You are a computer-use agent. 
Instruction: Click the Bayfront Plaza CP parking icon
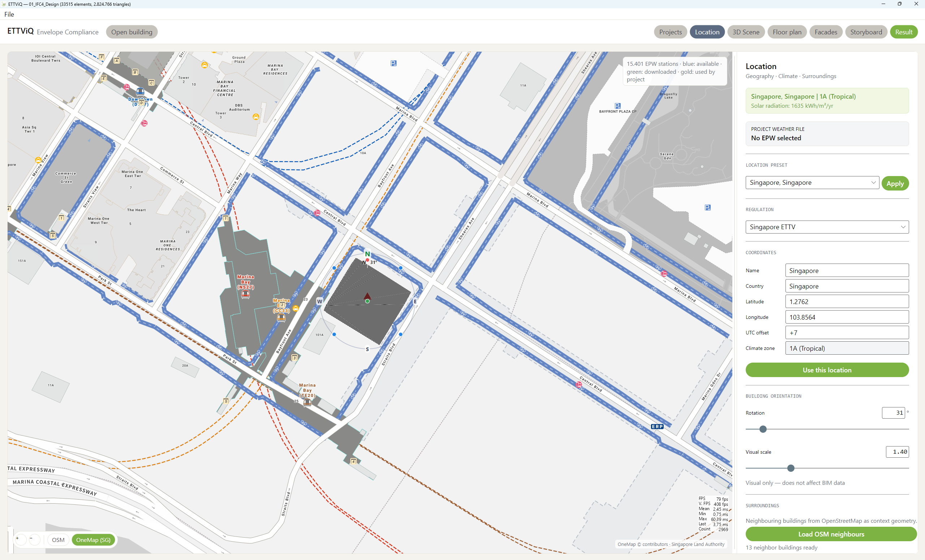coord(617,106)
